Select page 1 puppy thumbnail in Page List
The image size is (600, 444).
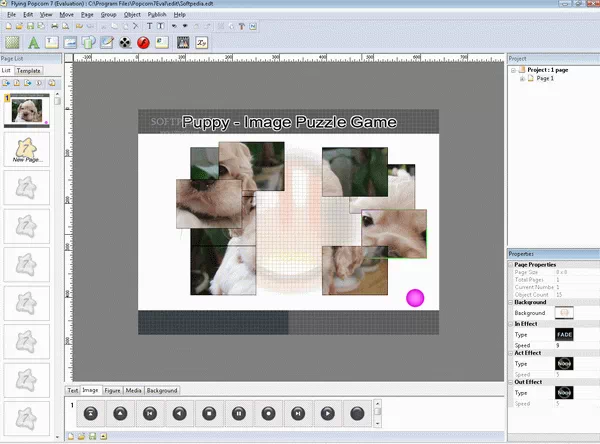27,110
